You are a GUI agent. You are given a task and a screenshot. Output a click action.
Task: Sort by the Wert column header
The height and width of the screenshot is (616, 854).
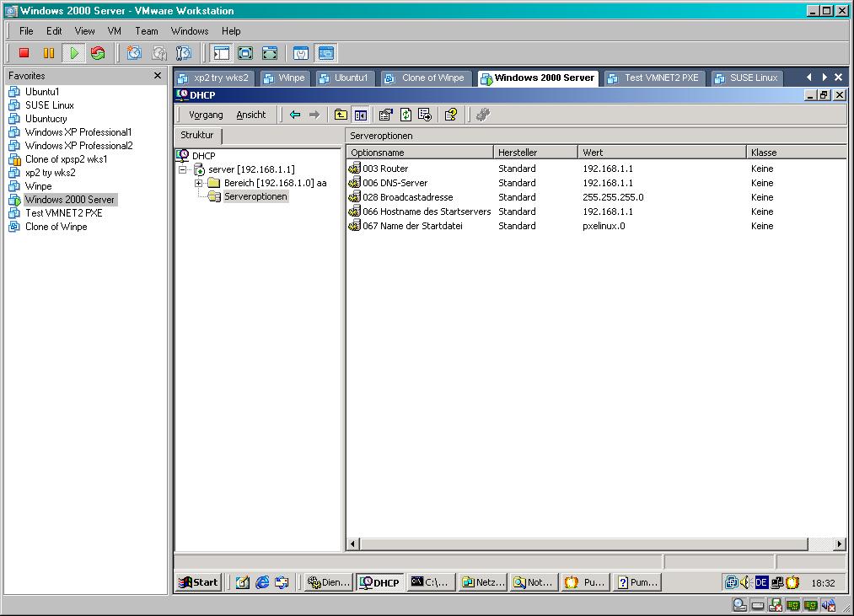click(663, 153)
